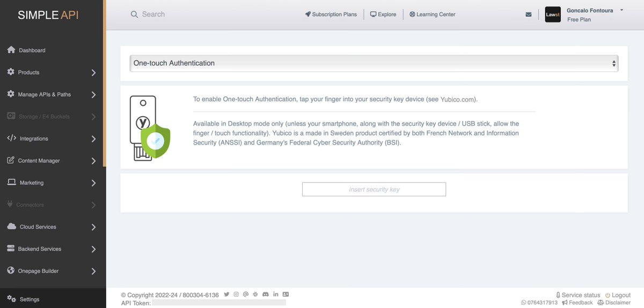644x308 pixels.
Task: Expand the Cloud Services chevron
Action: [93, 227]
